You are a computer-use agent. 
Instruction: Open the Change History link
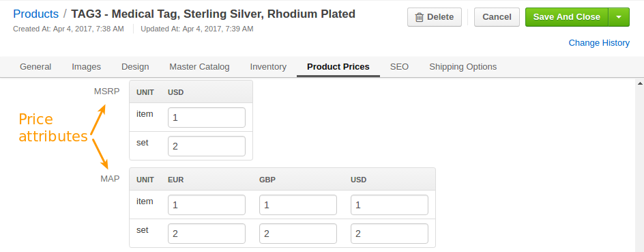coord(599,43)
